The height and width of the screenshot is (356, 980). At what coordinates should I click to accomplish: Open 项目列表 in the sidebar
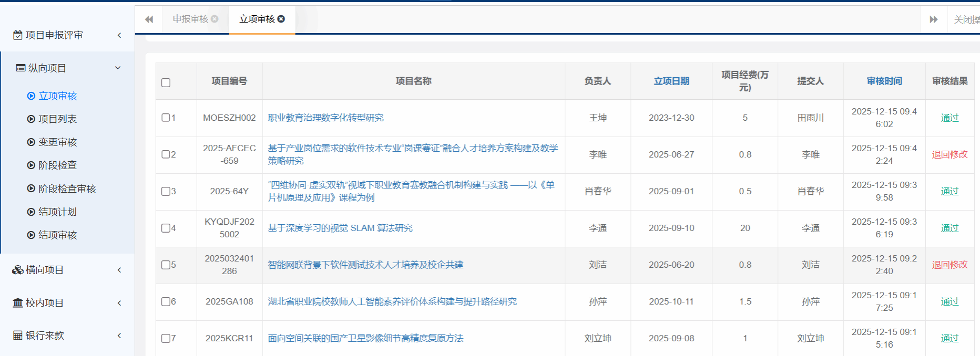[x=57, y=119]
